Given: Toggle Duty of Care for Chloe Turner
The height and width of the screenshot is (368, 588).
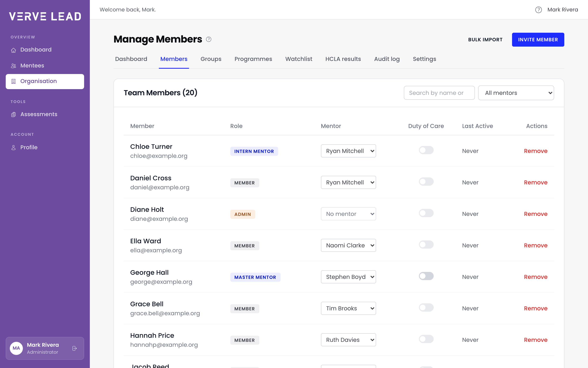Looking at the screenshot, I should [426, 150].
